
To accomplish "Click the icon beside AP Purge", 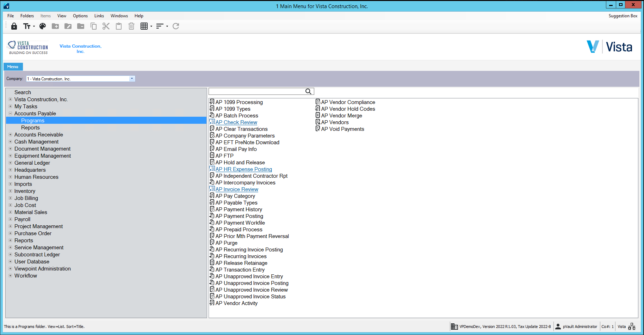I will [212, 243].
